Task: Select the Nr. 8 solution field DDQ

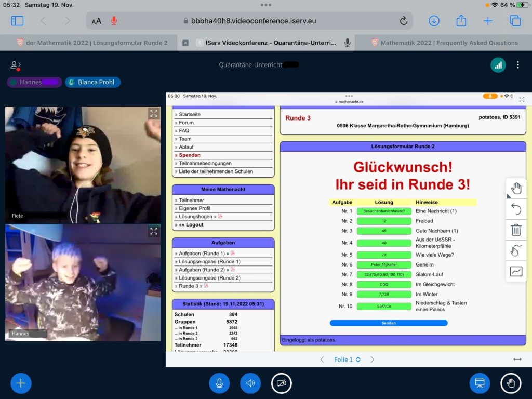Action: pyautogui.click(x=384, y=284)
